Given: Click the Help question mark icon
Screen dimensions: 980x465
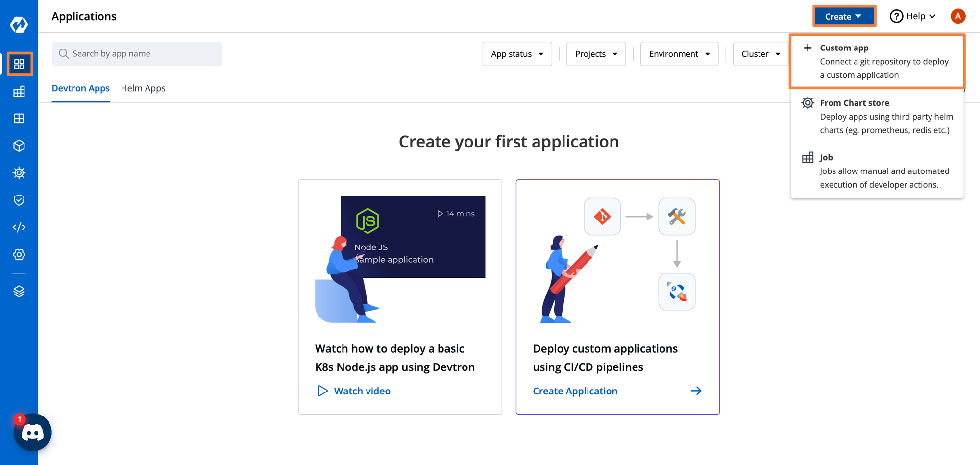Looking at the screenshot, I should (896, 16).
